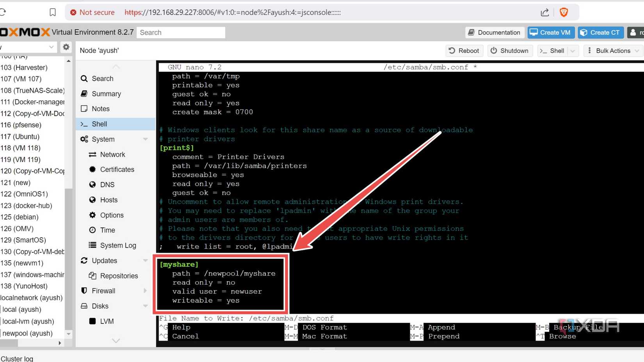The image size is (644, 362).
Task: Select 138 (YunoHost) in resource tree
Action: (x=24, y=286)
